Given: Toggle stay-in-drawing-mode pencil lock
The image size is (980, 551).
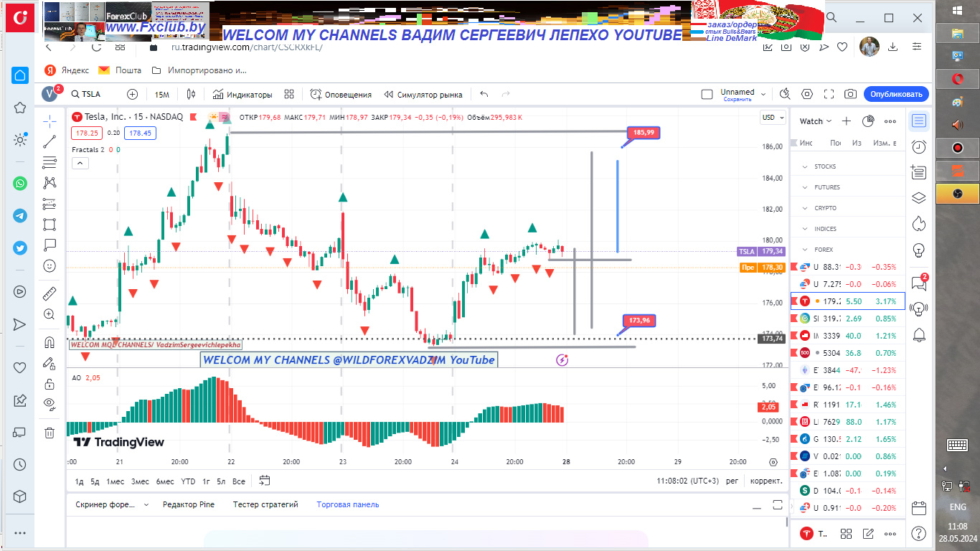Looking at the screenshot, I should (50, 363).
